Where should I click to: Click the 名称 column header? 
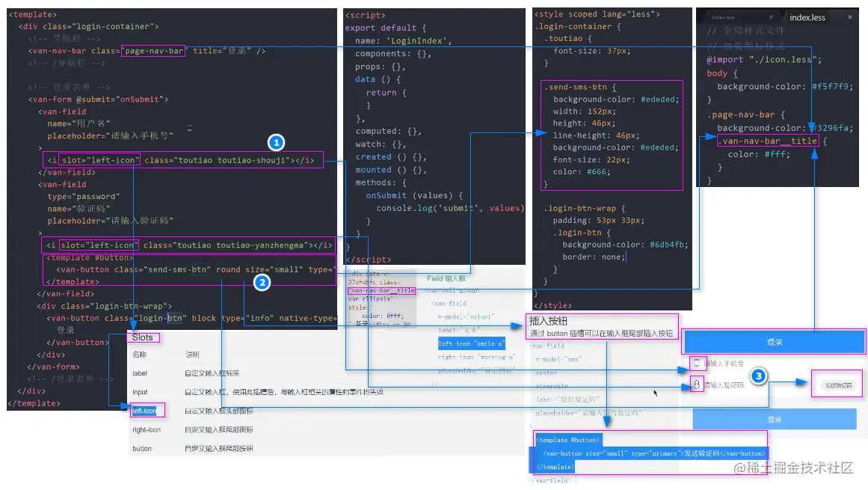click(140, 355)
